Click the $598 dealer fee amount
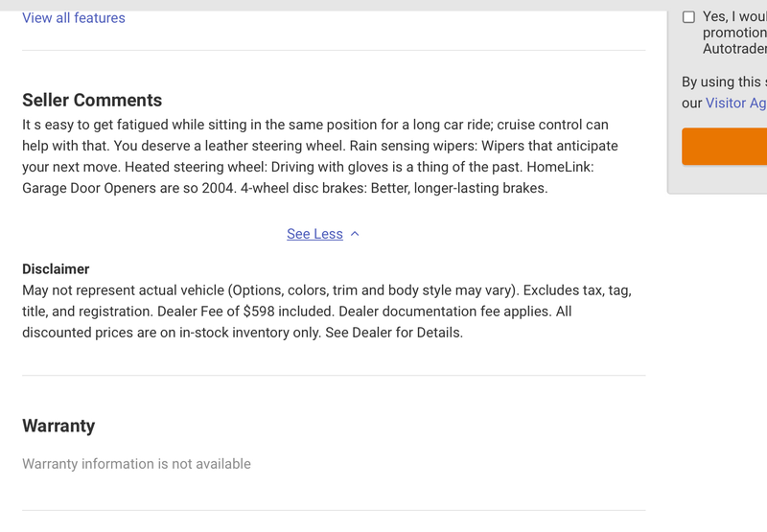This screenshot has height=532, width=767. pyautogui.click(x=259, y=312)
